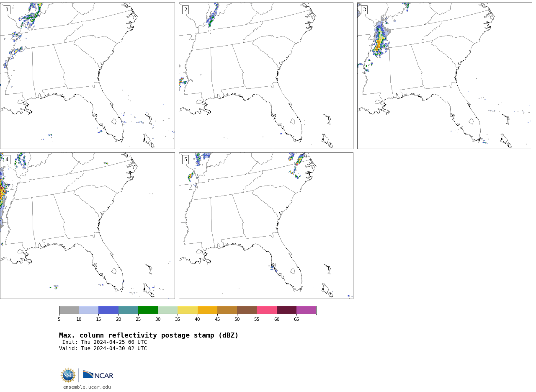This screenshot has height=392, width=536.
Task: Click the blue 15-20 dBZ swatch
Action: pos(108,310)
